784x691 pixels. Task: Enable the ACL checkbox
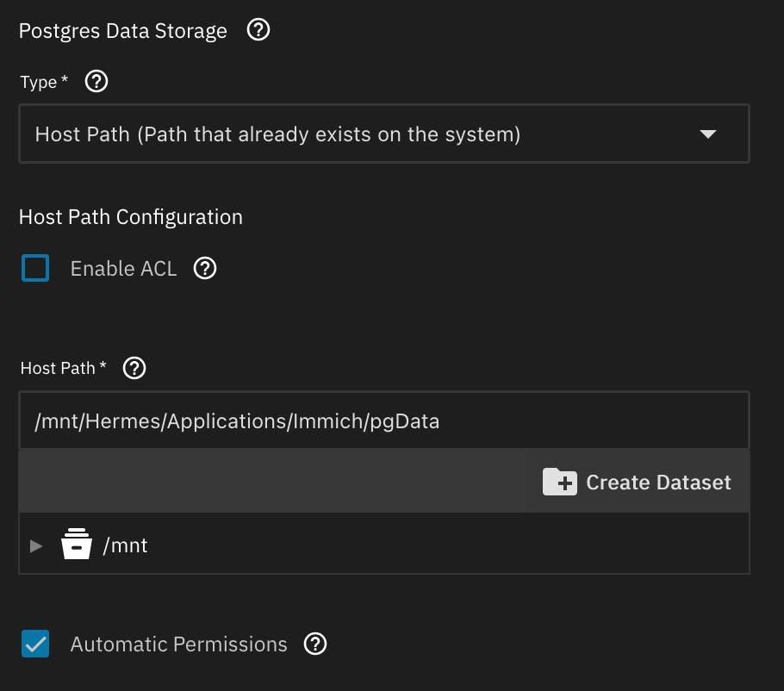(x=35, y=269)
